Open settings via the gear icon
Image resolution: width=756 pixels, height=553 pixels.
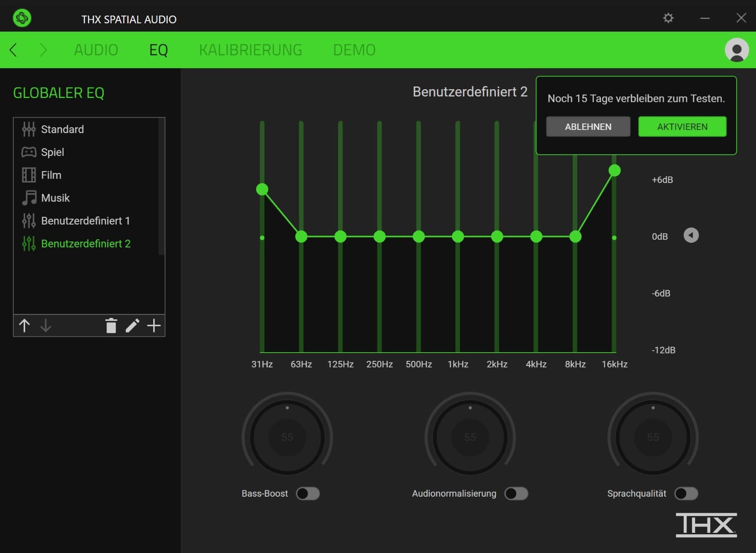point(668,18)
